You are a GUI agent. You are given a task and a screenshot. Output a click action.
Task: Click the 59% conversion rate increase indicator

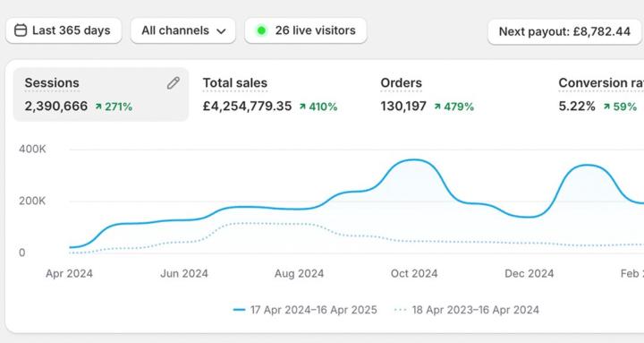point(620,107)
